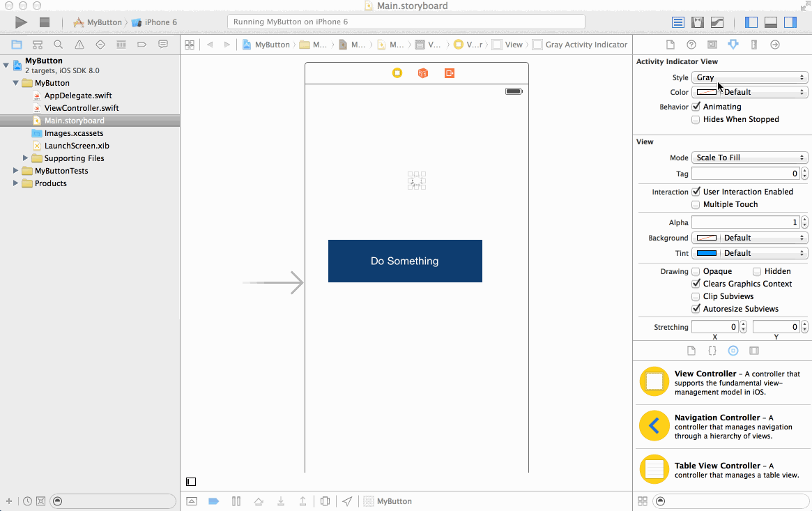Toggle Object library grid view
Screen dimensions: 812x511
click(x=643, y=501)
